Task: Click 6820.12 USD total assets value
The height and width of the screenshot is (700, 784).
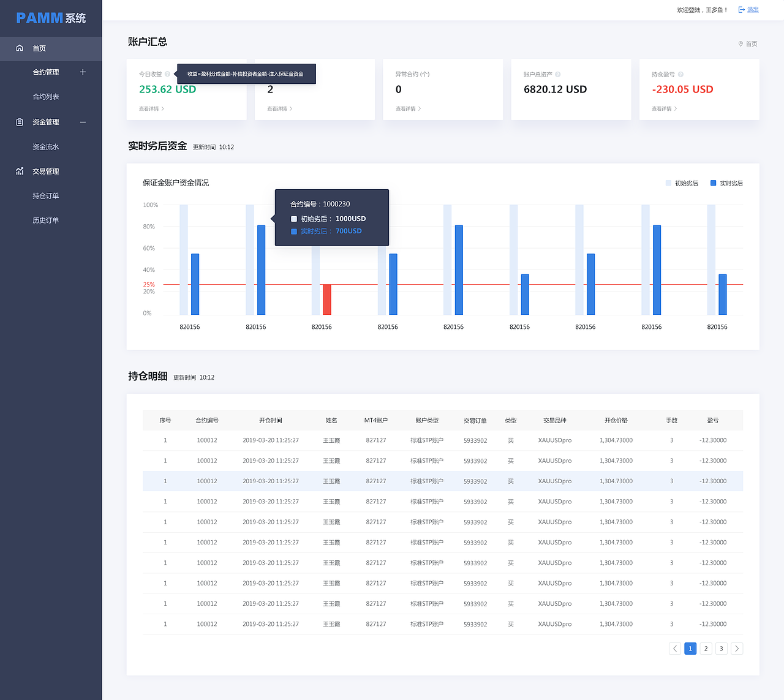Action: click(x=556, y=89)
